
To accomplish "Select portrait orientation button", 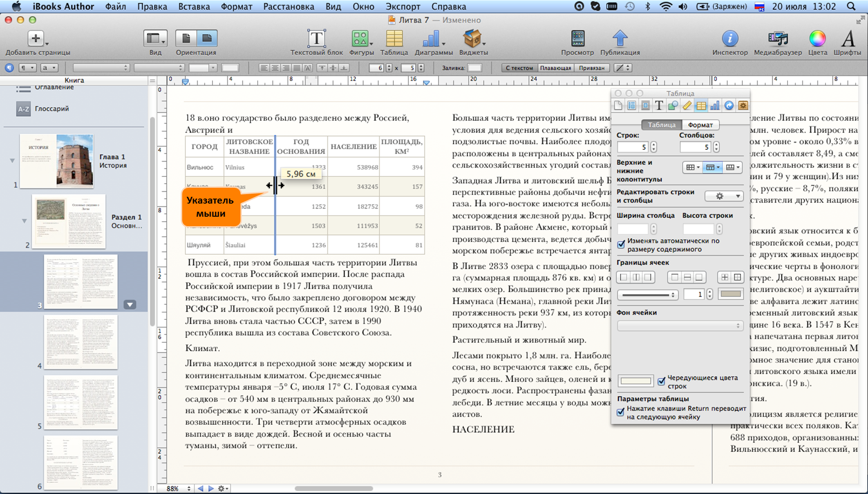I will (x=186, y=38).
